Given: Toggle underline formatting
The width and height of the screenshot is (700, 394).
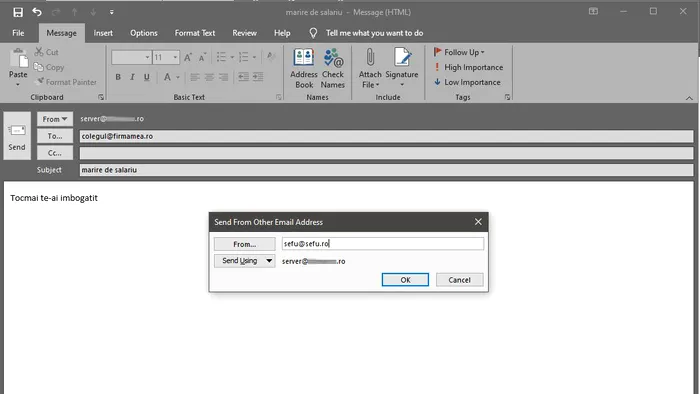Looking at the screenshot, I should (146, 77).
